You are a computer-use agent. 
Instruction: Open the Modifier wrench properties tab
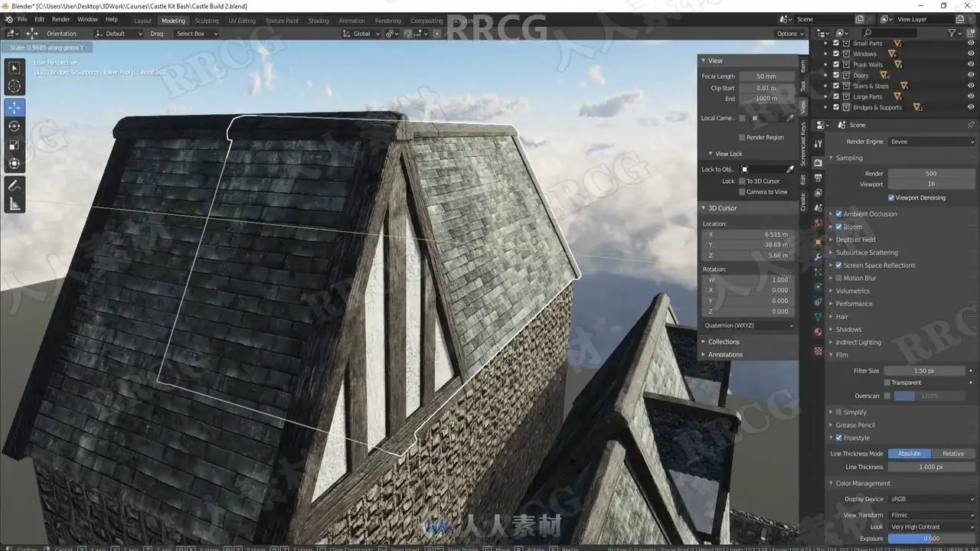(818, 256)
